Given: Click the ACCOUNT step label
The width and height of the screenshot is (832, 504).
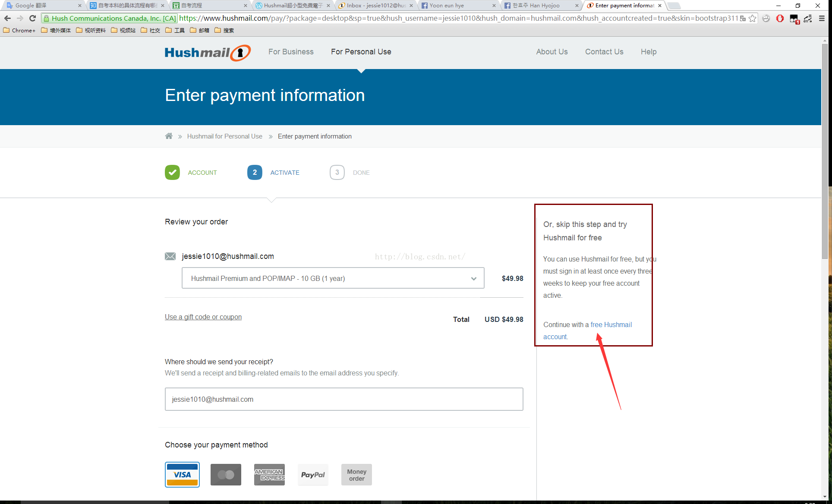Looking at the screenshot, I should [202, 173].
